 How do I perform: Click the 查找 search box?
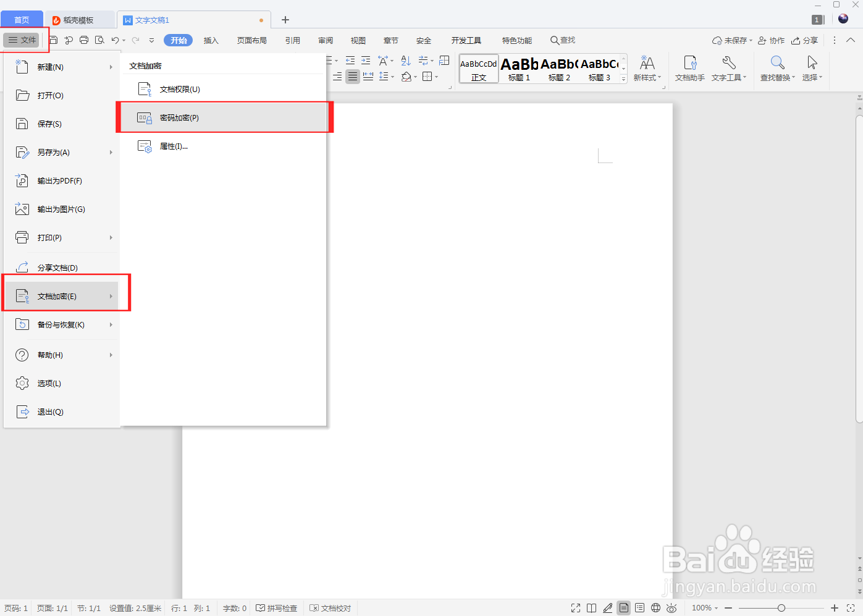pyautogui.click(x=563, y=40)
